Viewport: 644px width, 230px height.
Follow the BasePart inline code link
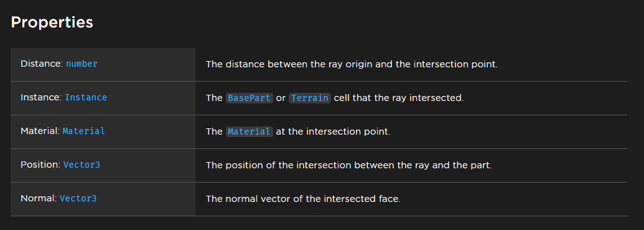point(250,98)
